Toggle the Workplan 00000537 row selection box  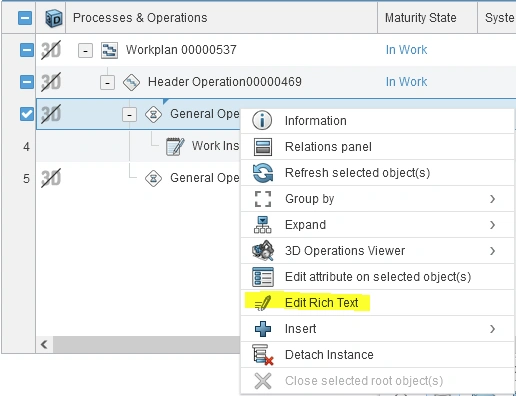click(x=27, y=50)
